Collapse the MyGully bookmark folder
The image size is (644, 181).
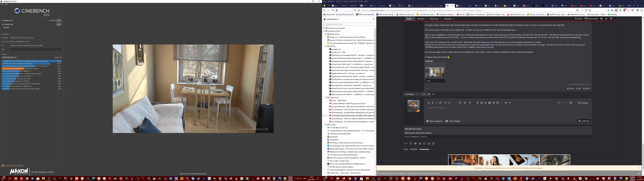[x=326, y=46]
